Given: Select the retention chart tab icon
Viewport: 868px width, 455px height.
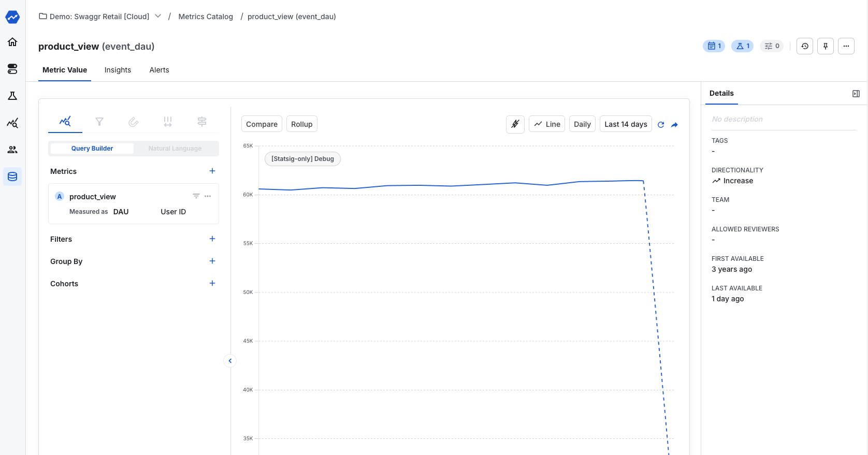Looking at the screenshot, I should (134, 122).
